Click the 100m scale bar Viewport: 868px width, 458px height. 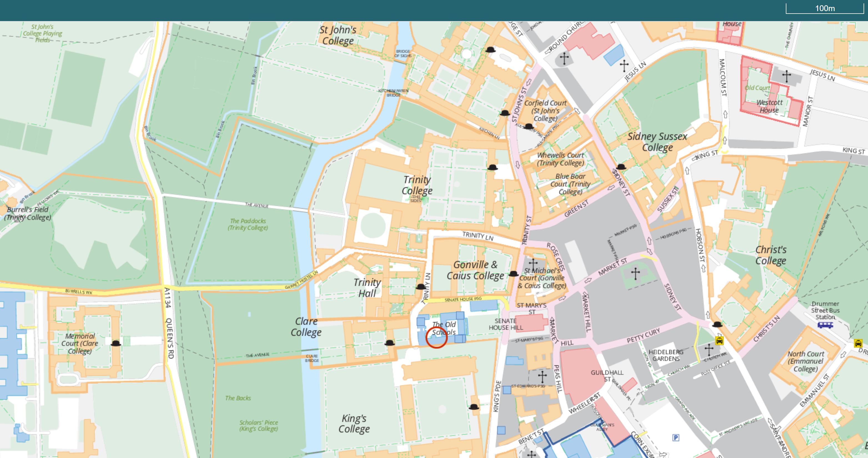824,8
